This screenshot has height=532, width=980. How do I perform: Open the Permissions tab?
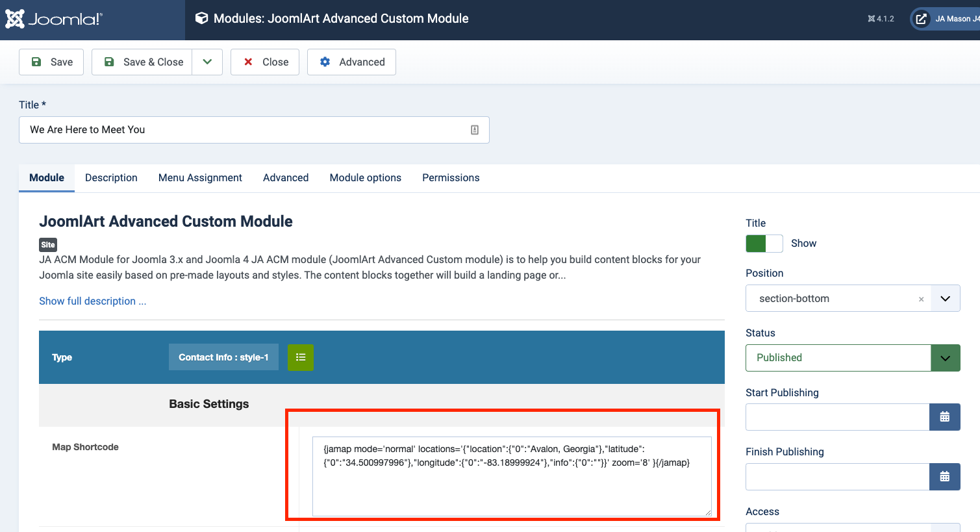pos(451,178)
